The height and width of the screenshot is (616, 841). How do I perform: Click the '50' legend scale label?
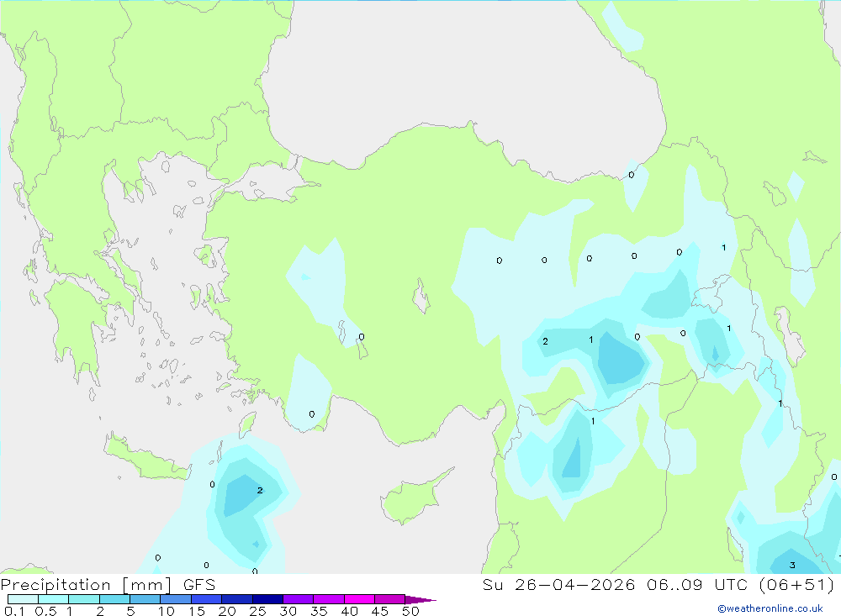click(411, 611)
